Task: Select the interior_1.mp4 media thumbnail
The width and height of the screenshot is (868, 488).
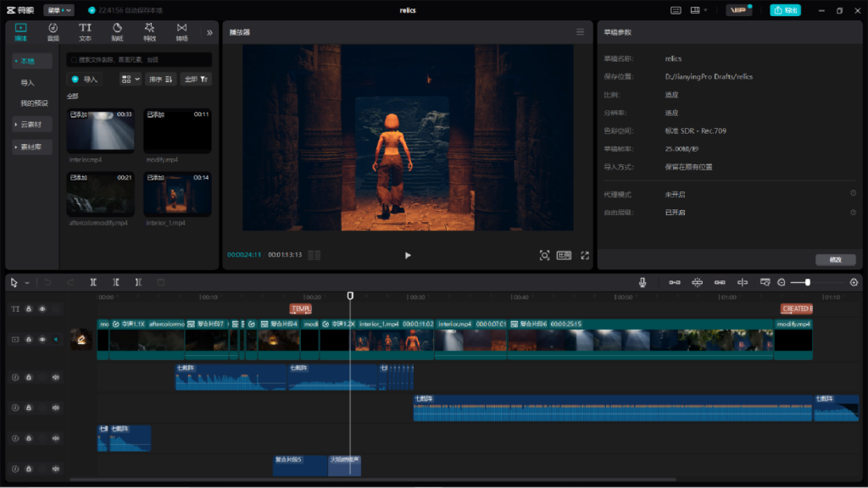Action: coord(177,195)
